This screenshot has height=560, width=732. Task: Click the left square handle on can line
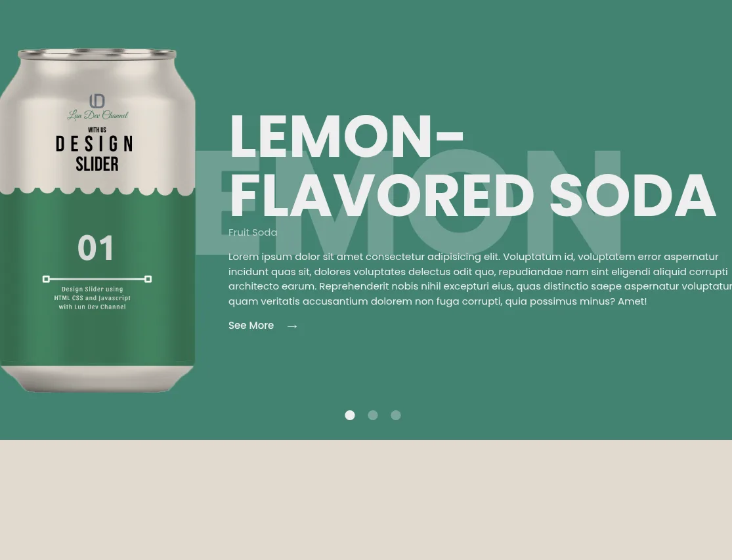tap(46, 279)
